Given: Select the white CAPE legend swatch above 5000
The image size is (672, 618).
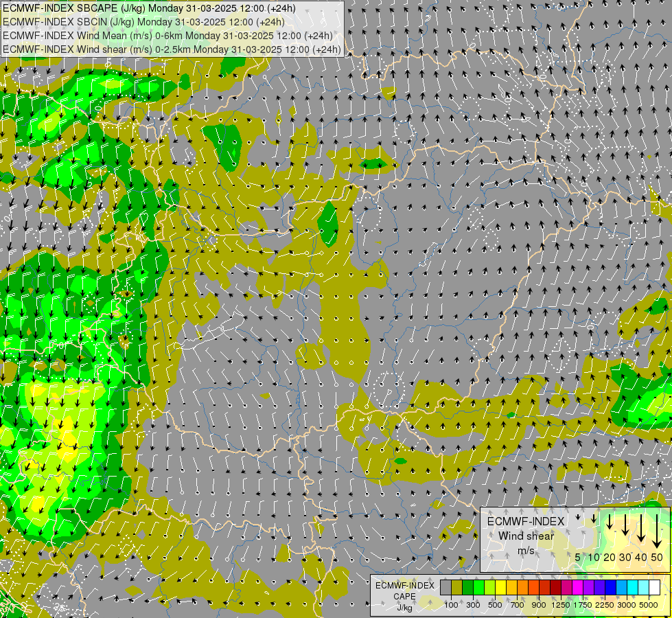Looking at the screenshot, I should click(656, 587).
